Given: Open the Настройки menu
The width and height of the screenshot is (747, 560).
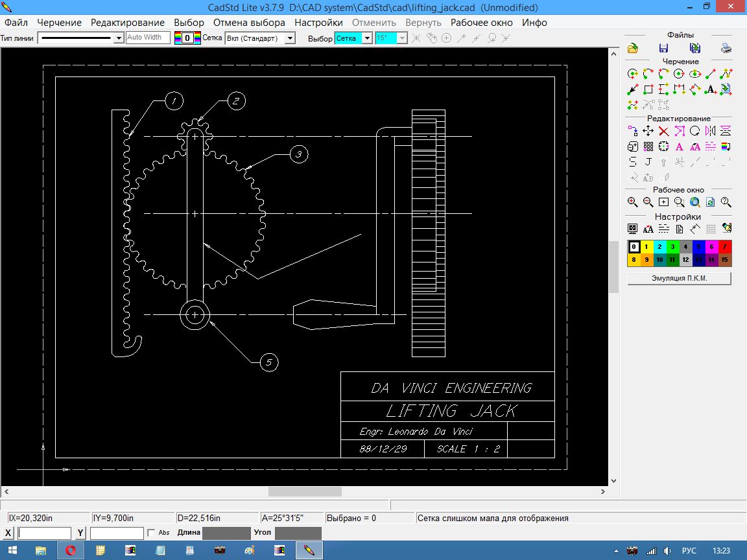Looking at the screenshot, I should pos(318,23).
